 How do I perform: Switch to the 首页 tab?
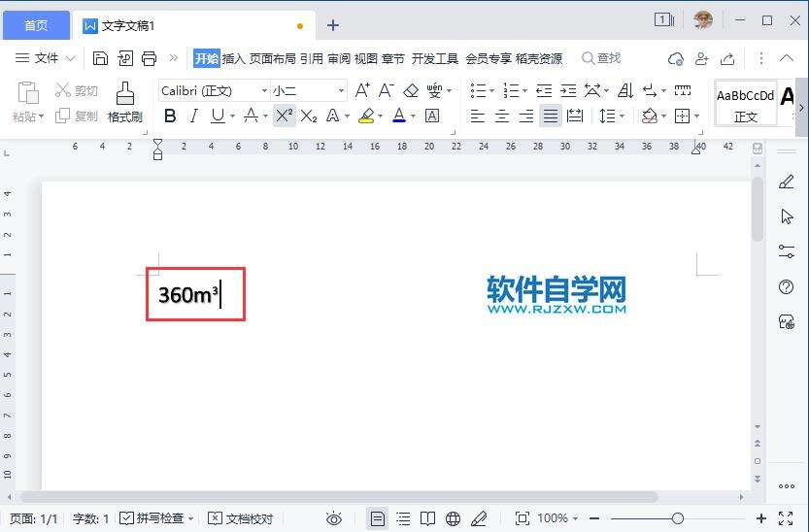[36, 25]
